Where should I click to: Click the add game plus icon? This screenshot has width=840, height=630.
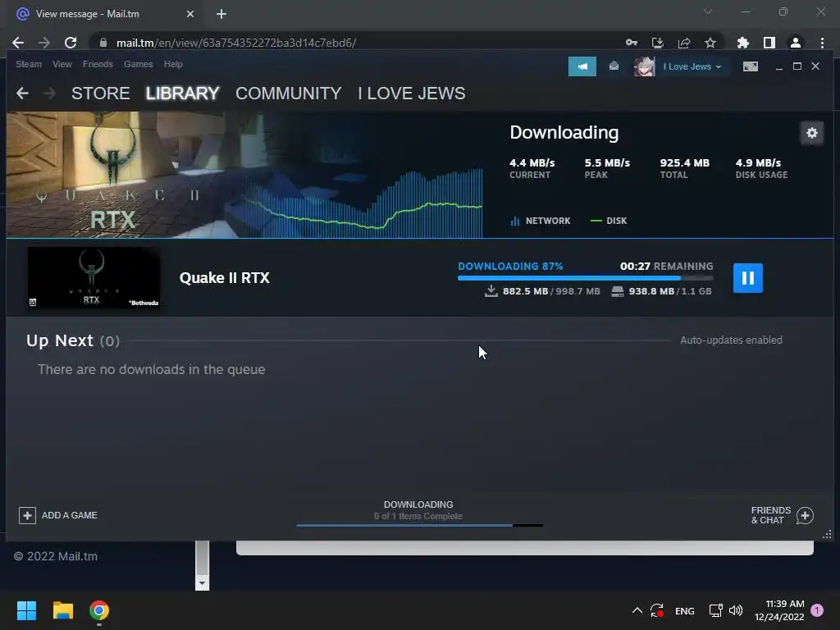click(x=27, y=515)
